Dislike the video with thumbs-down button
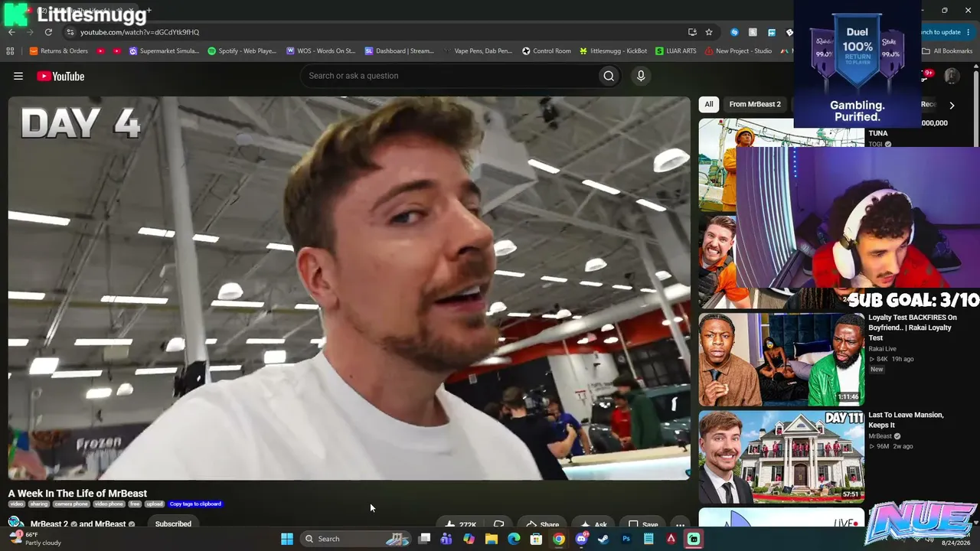This screenshot has height=551, width=980. click(x=498, y=525)
